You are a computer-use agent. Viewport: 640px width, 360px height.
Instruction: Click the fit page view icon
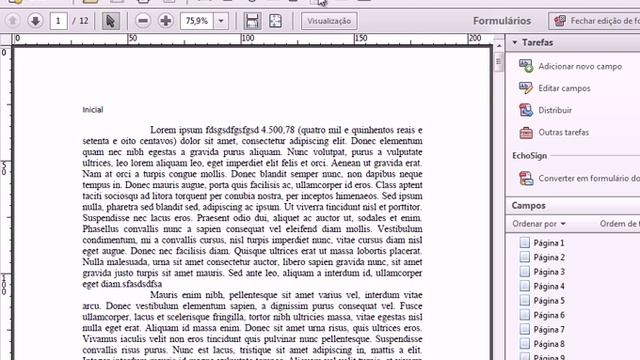tap(276, 21)
